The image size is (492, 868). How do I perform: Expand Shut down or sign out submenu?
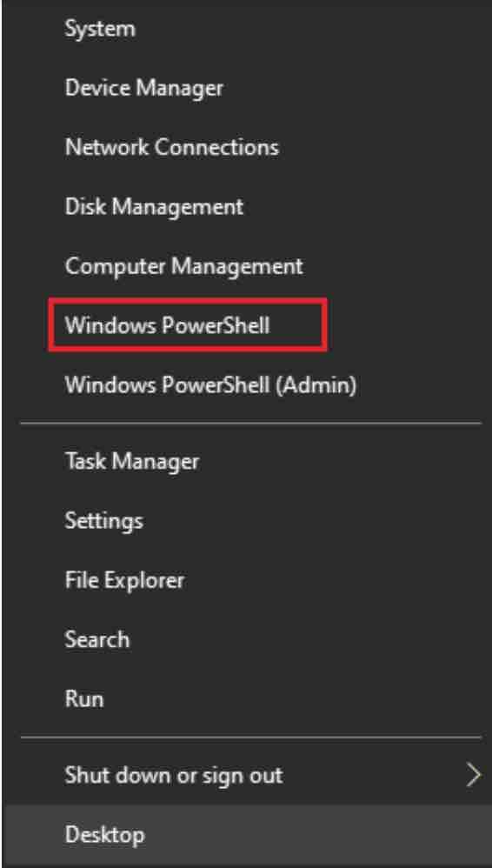[246, 776]
